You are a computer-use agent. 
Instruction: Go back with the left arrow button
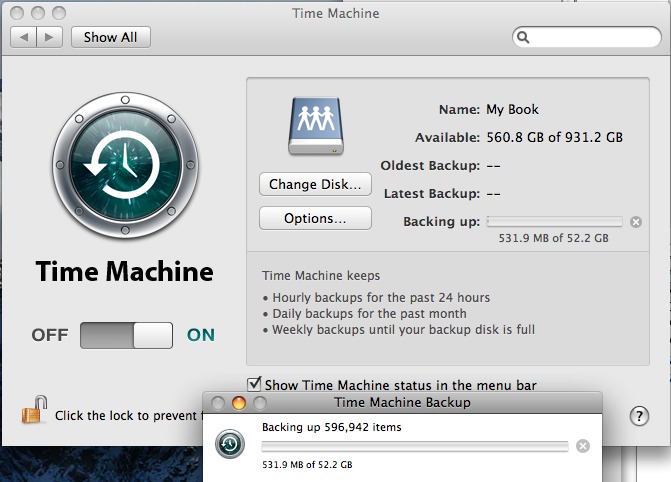click(24, 37)
